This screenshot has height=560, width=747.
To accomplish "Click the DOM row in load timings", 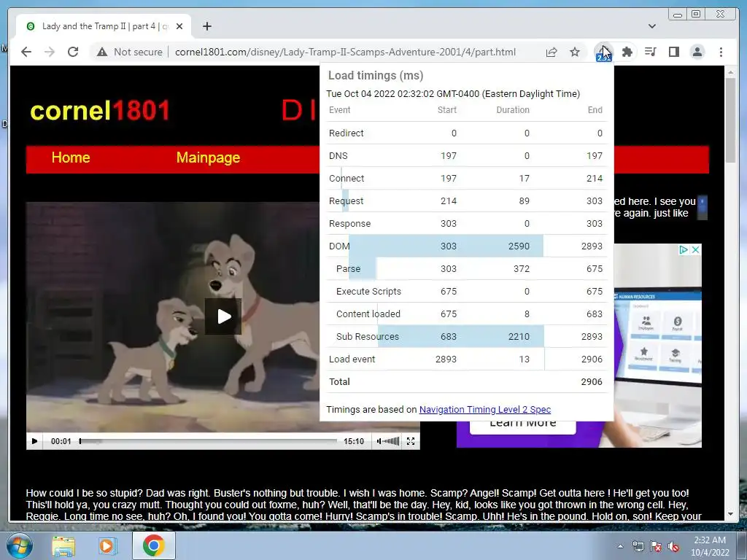I will [x=466, y=246].
